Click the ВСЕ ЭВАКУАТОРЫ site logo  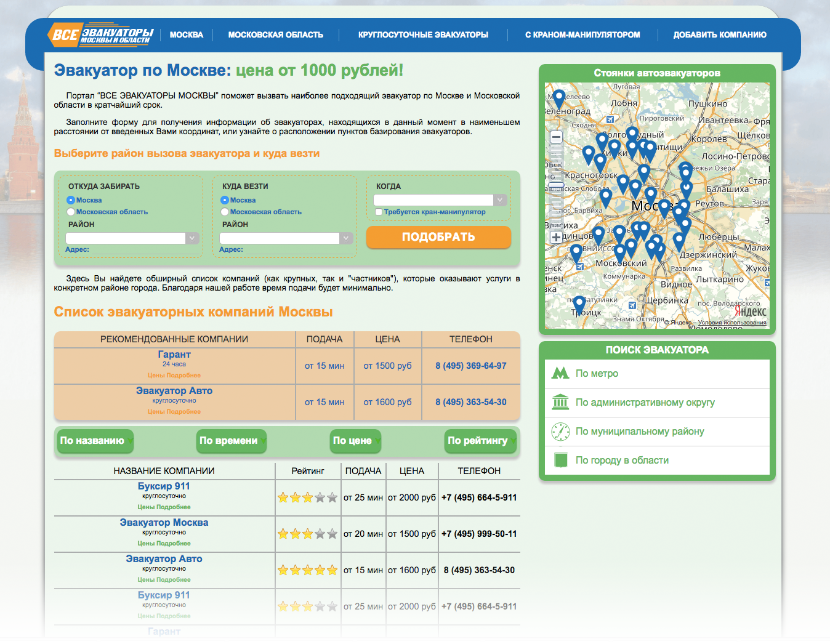[100, 35]
